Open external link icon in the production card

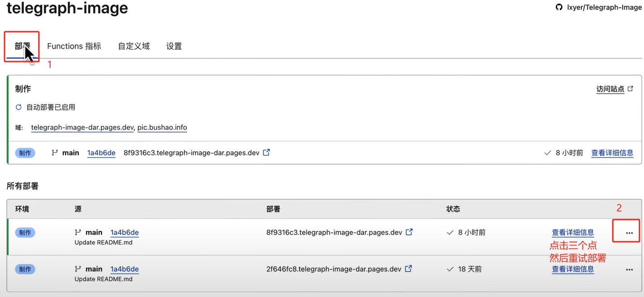click(266, 153)
